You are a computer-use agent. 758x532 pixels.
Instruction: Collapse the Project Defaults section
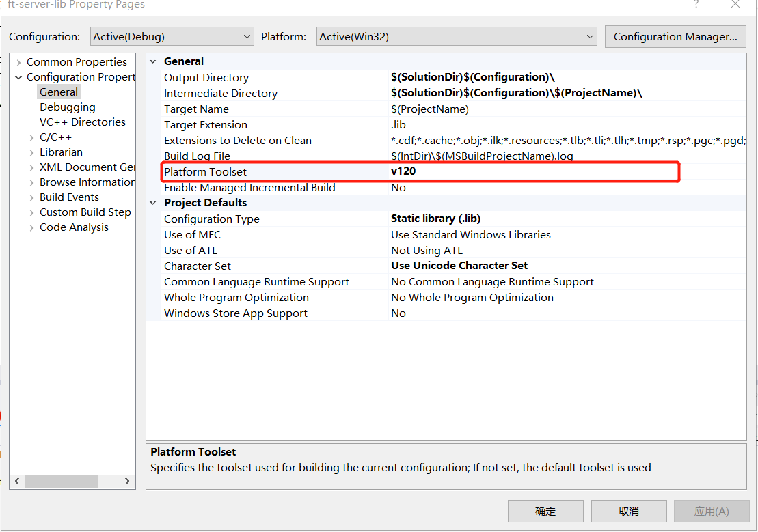pyautogui.click(x=153, y=202)
